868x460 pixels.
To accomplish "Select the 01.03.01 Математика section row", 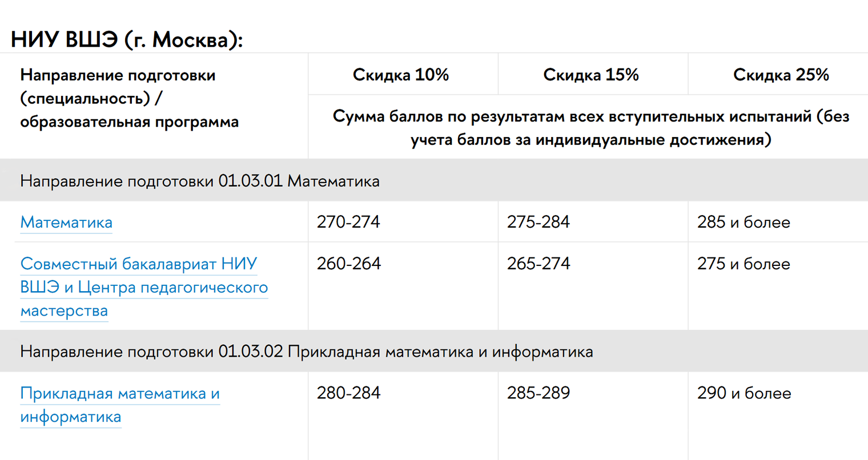I will pyautogui.click(x=434, y=180).
